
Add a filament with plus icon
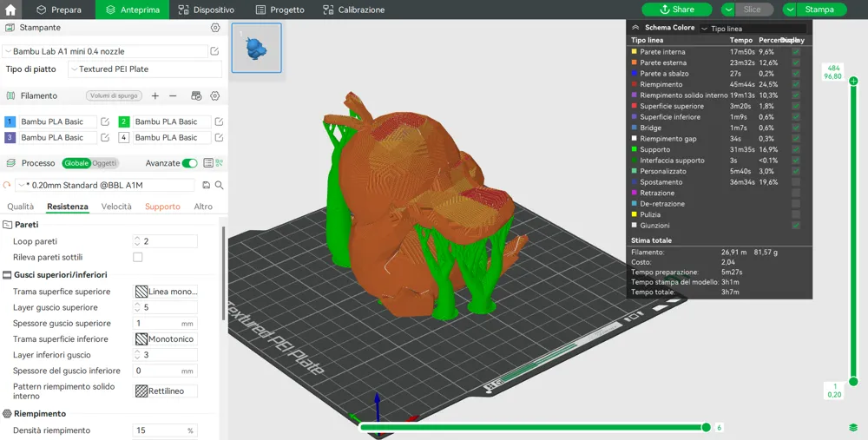click(155, 95)
